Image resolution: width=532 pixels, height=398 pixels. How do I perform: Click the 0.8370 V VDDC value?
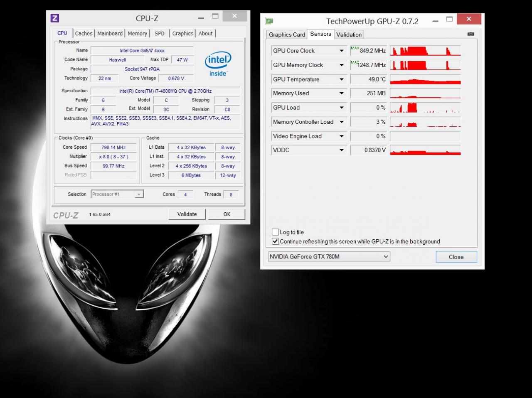click(x=369, y=150)
